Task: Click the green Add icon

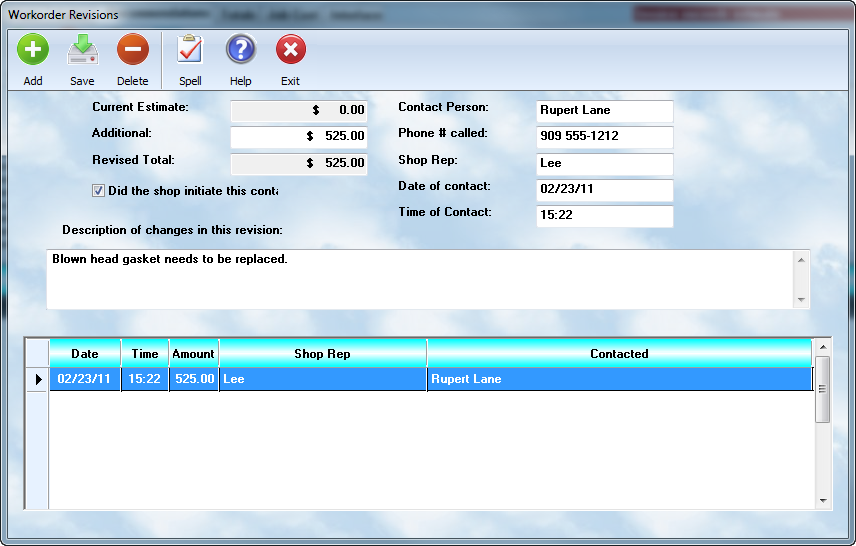Action: [x=33, y=50]
